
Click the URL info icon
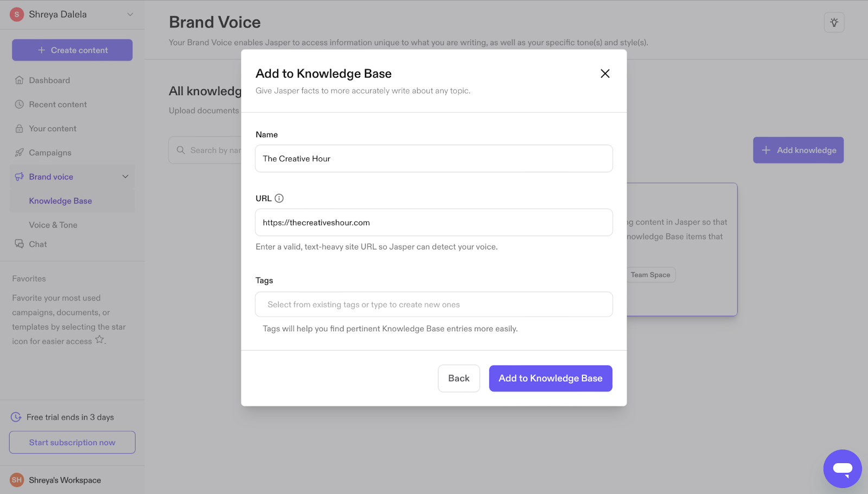(279, 198)
